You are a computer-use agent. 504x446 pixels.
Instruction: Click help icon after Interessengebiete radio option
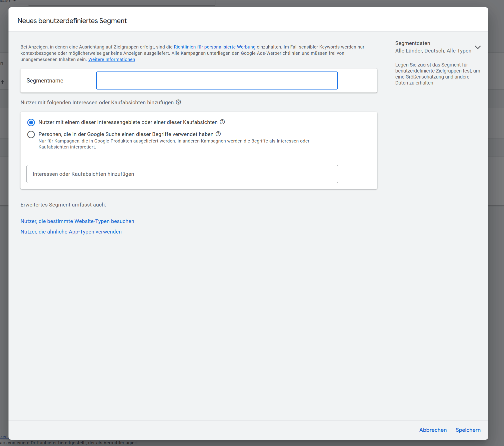point(222,122)
